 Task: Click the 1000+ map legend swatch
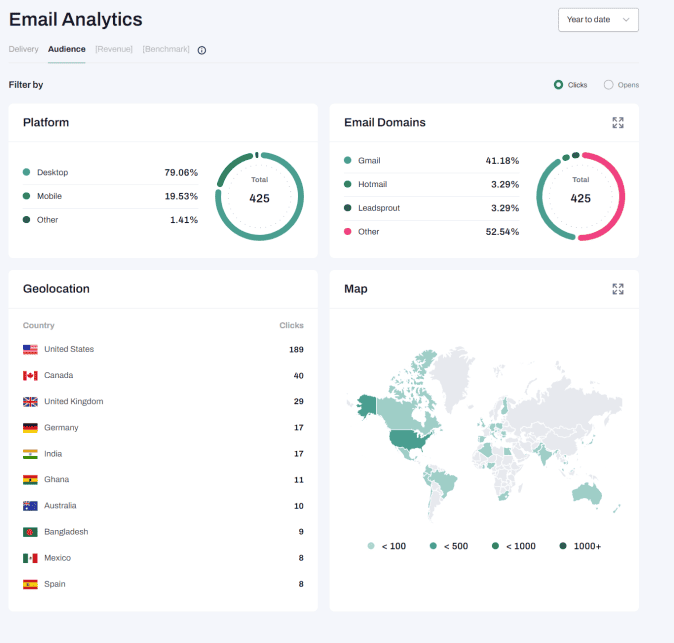[x=563, y=546]
